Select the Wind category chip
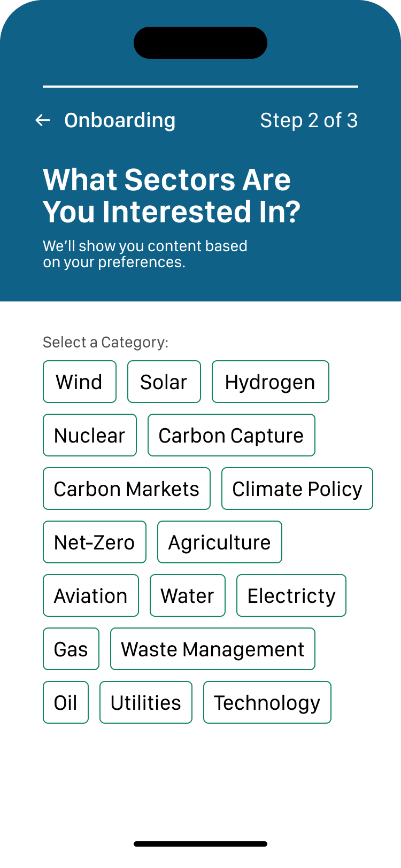401x868 pixels. [80, 382]
